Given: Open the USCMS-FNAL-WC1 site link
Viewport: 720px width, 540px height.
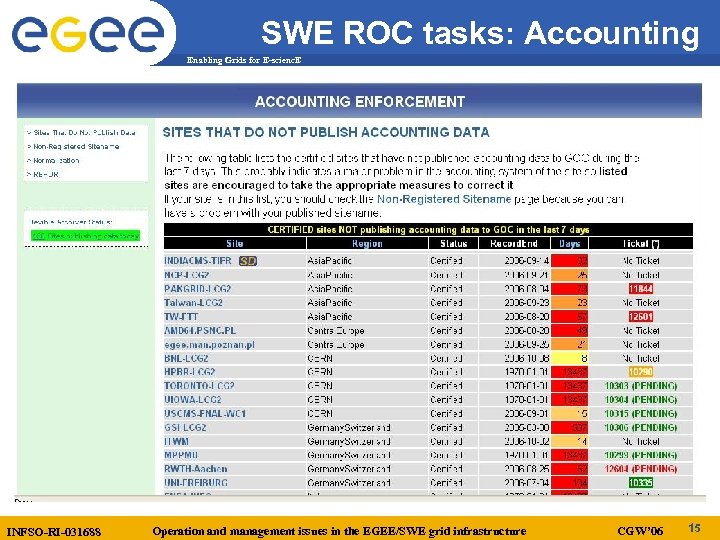Looking at the screenshot, I should click(x=205, y=413).
